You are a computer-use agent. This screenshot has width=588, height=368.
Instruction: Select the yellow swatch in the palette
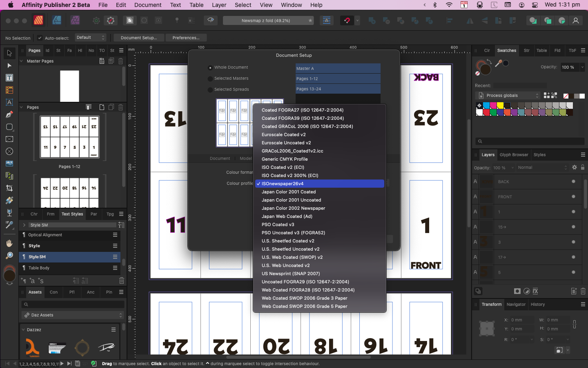(x=500, y=106)
